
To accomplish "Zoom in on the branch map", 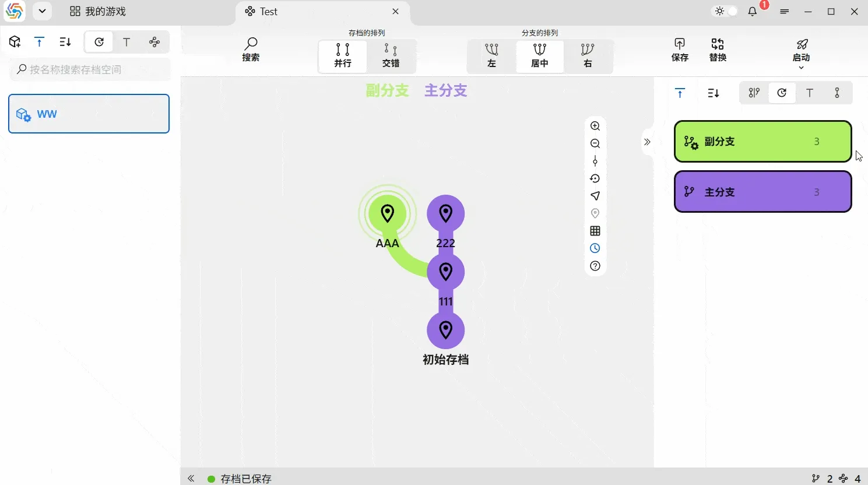I will [x=595, y=125].
